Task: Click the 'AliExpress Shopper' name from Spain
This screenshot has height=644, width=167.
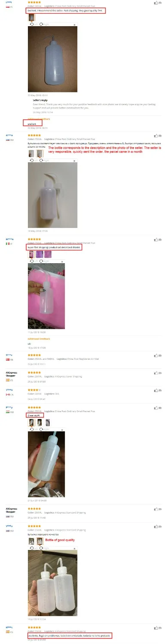Action: coord(11,374)
